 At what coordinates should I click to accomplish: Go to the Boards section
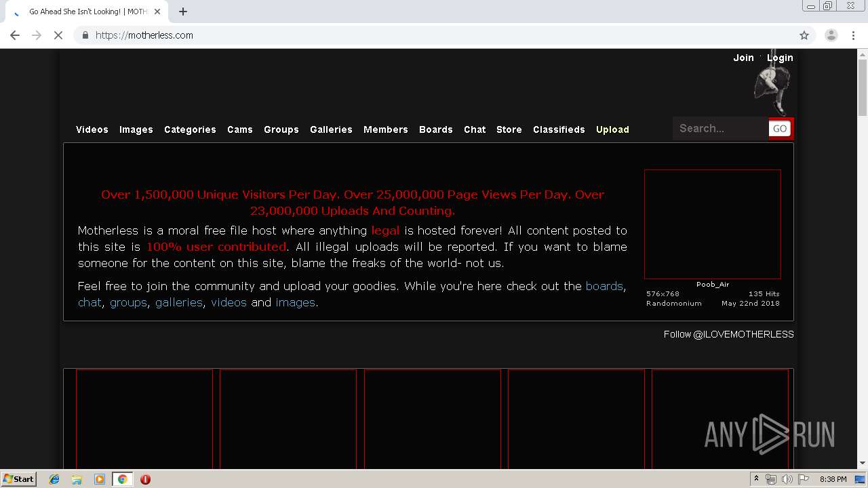point(436,129)
